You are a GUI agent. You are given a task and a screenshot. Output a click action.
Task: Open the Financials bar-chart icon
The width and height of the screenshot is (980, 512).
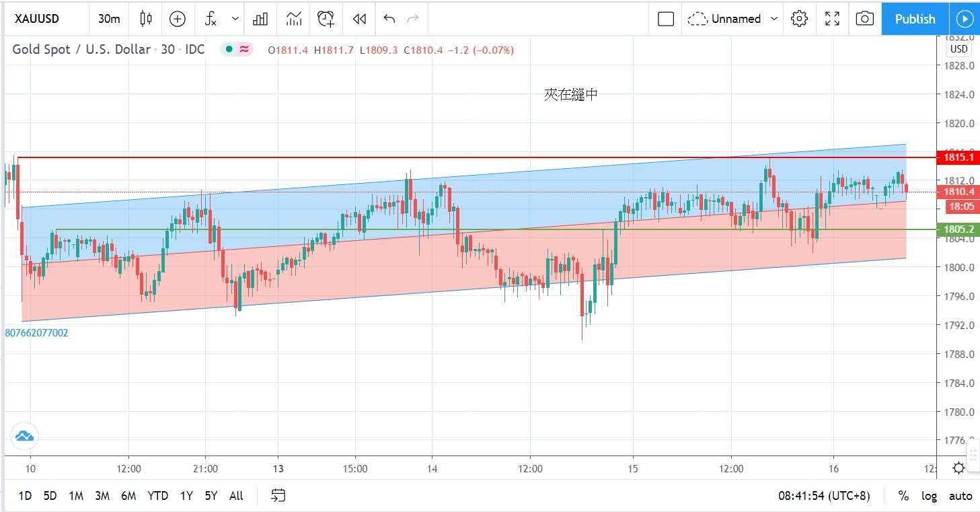(x=260, y=19)
